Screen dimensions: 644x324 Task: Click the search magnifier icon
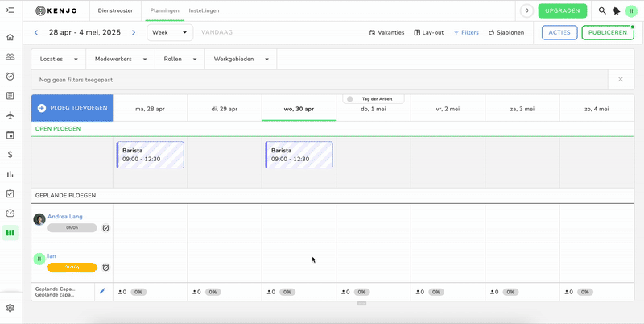pyautogui.click(x=602, y=10)
